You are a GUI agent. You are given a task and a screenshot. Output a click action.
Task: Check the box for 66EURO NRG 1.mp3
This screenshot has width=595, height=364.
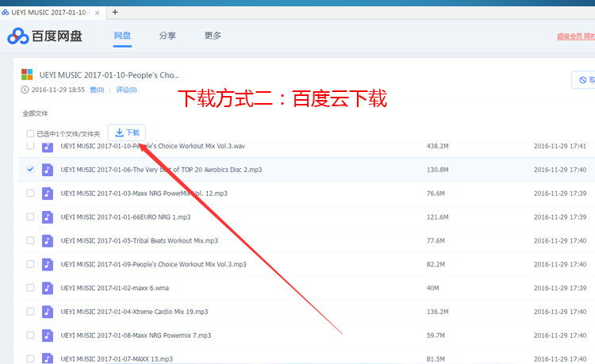[x=30, y=216]
